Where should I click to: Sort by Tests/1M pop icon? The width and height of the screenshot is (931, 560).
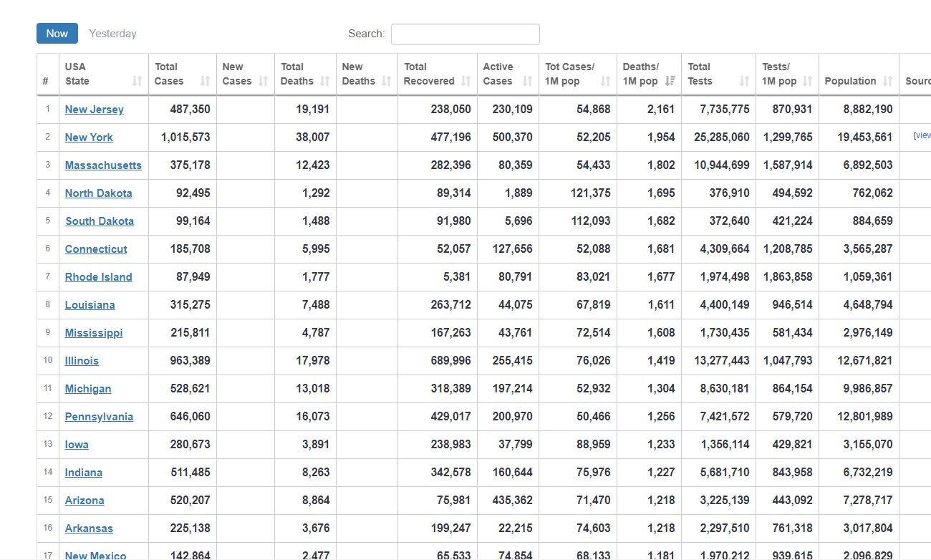807,82
